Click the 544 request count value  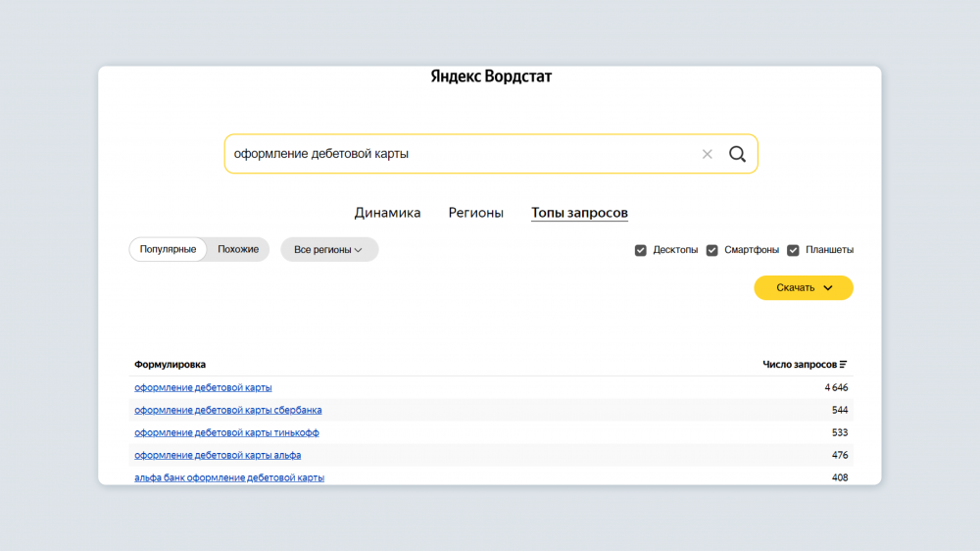tap(840, 410)
